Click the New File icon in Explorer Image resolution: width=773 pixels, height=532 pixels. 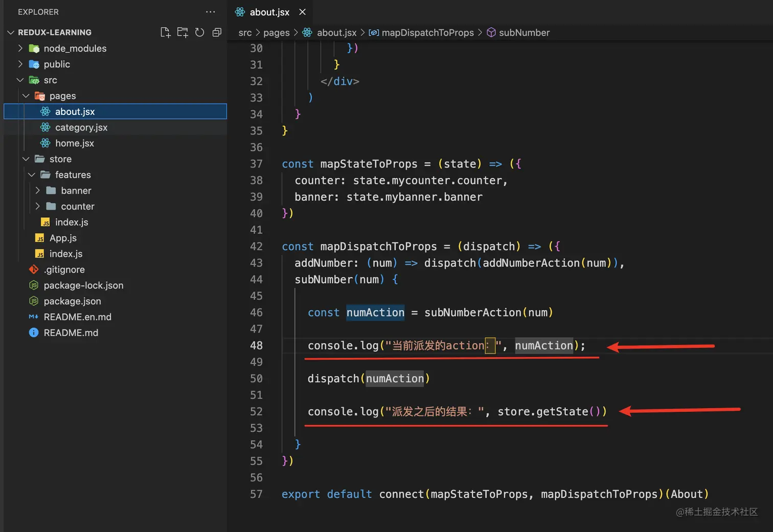point(165,32)
